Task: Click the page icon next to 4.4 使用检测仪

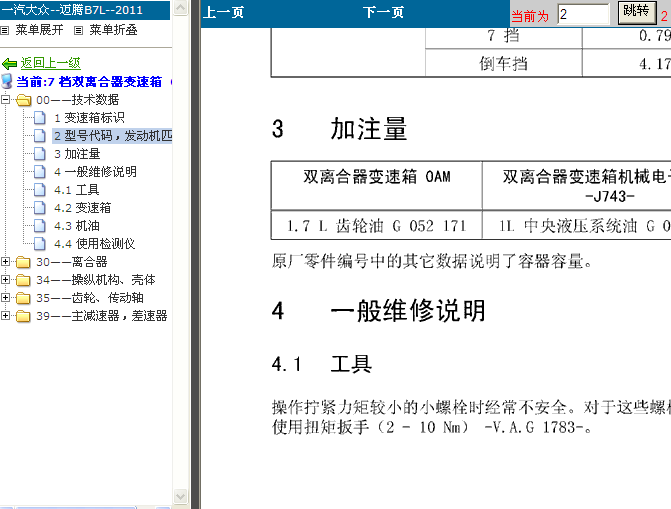Action: click(39, 244)
